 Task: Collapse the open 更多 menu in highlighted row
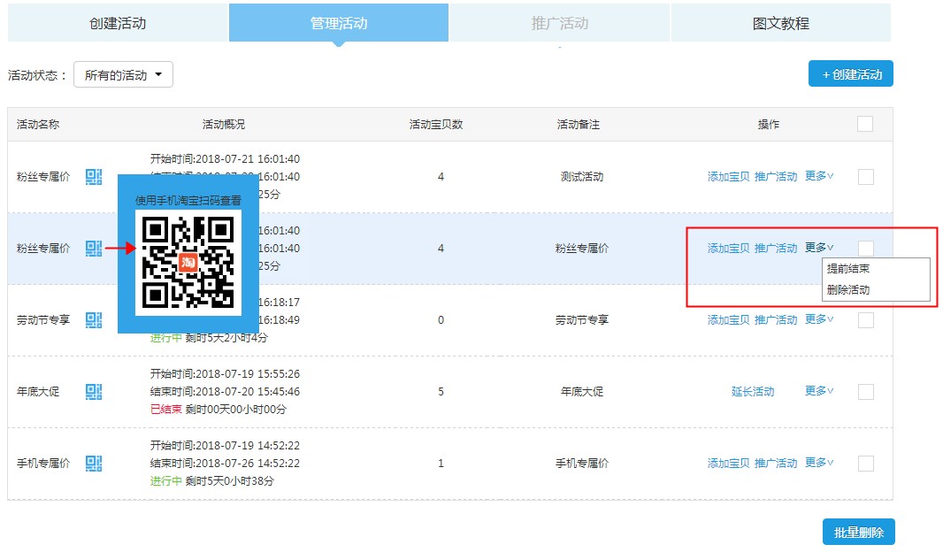[x=819, y=247]
